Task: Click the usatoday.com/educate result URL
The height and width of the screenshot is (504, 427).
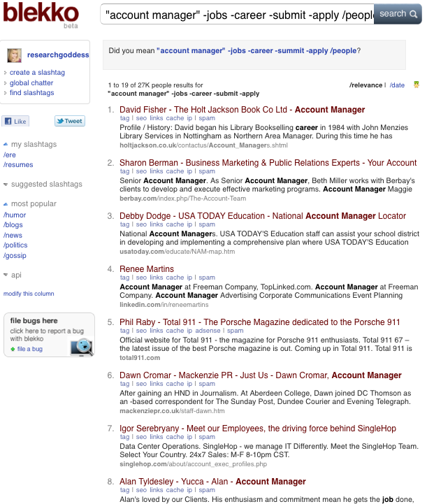Action: click(x=177, y=252)
